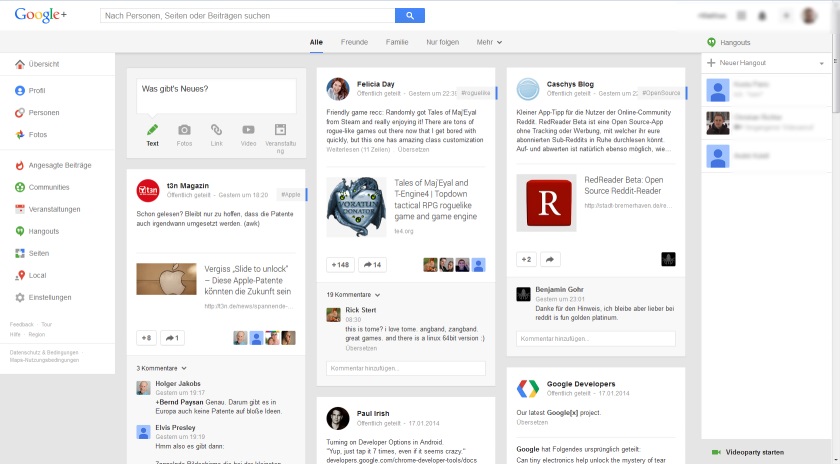Screen dimensions: 840x464
Task: Click the Tour link in sidebar footer
Action: tap(47, 325)
